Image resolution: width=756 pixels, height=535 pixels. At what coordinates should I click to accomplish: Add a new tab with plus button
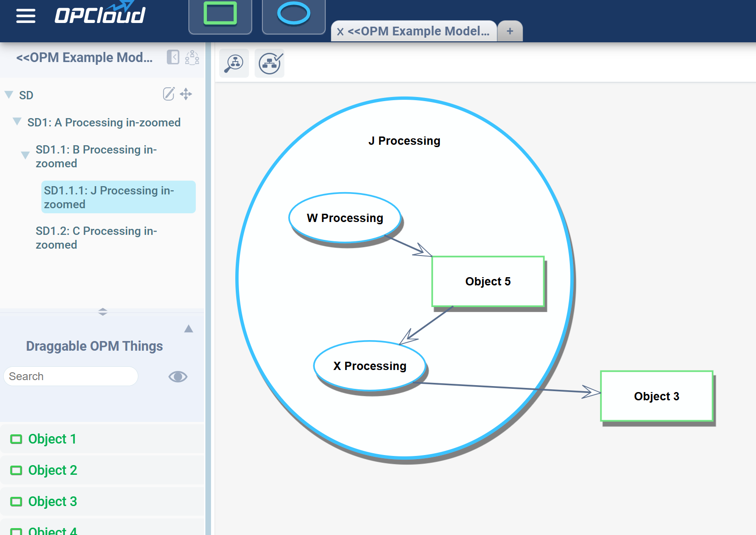tap(510, 31)
